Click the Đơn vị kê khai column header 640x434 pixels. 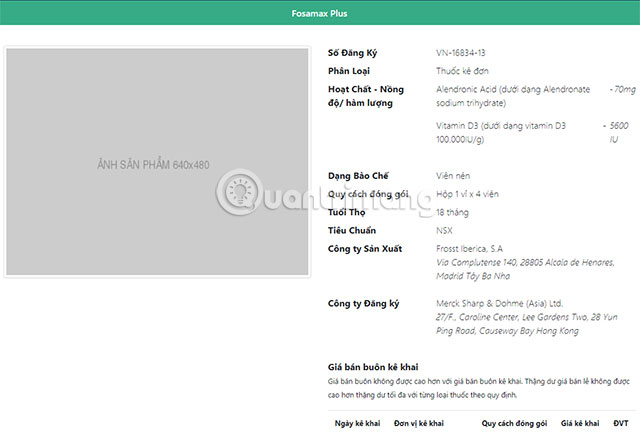coord(418,423)
